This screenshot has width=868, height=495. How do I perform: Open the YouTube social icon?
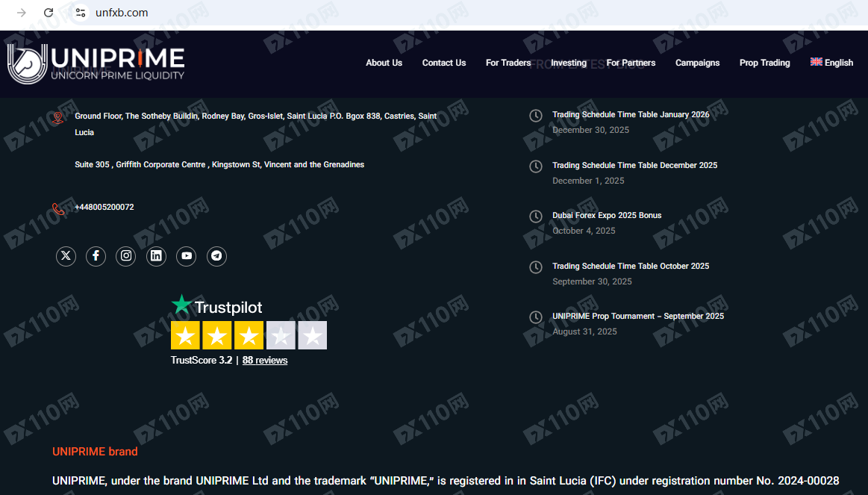click(187, 256)
